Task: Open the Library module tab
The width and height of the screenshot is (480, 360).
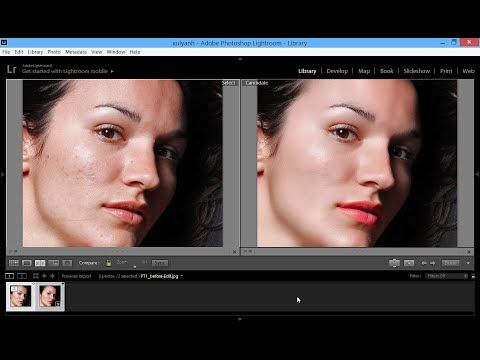Action: (307, 71)
